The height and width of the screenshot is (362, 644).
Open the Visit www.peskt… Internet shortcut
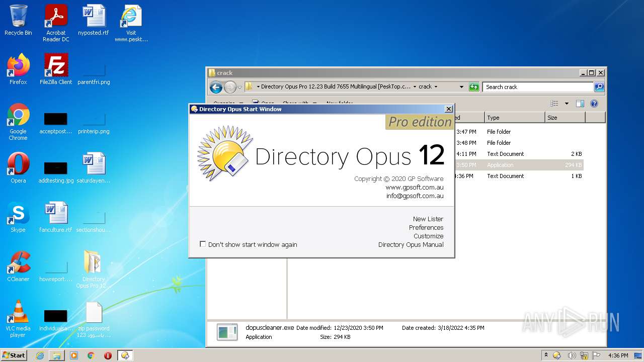[131, 23]
